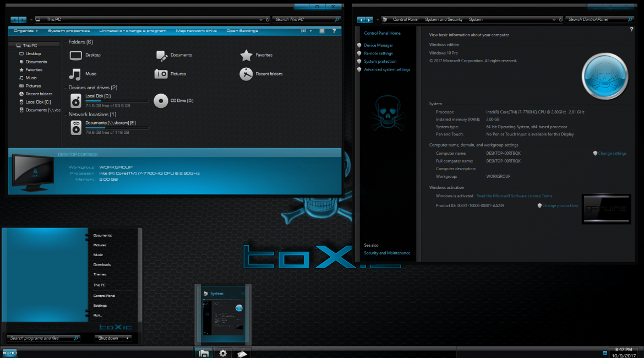Open recent locations dropdown in This PC
Screen dimensions: 644x358
31,20
